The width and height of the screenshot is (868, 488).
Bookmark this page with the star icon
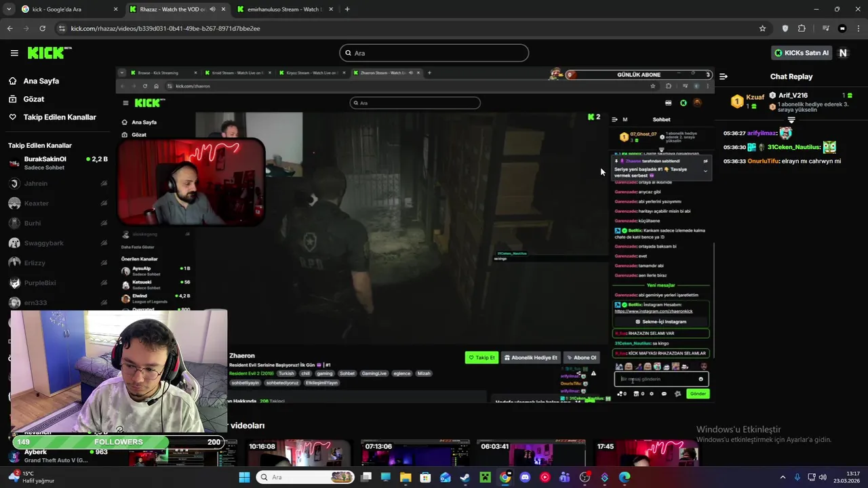(x=762, y=28)
